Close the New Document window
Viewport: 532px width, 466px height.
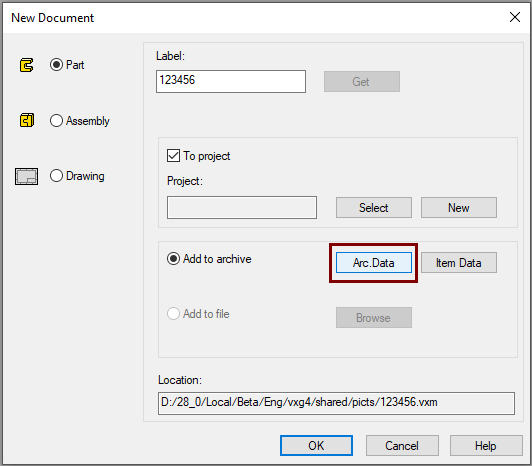point(515,17)
